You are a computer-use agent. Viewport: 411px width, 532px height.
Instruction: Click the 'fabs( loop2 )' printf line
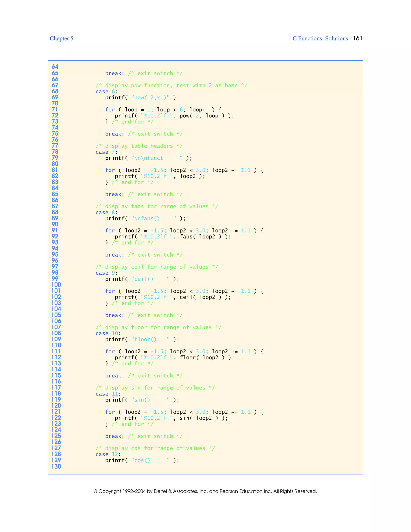point(173,236)
